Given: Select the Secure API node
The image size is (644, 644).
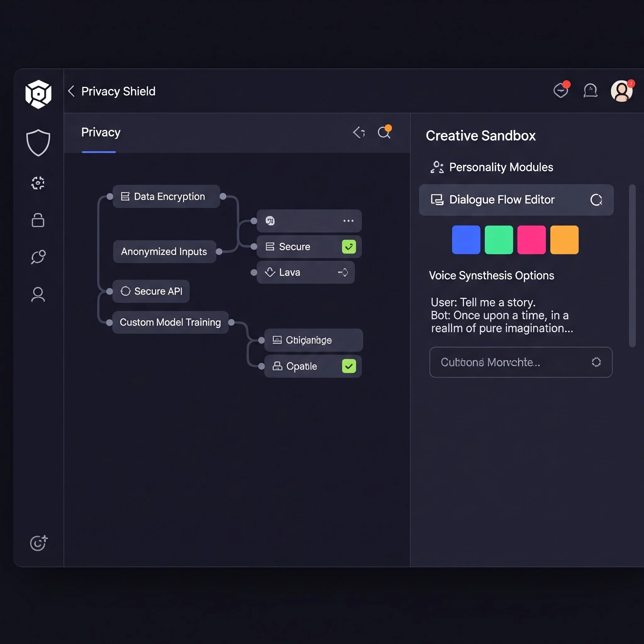Looking at the screenshot, I should pos(151,291).
